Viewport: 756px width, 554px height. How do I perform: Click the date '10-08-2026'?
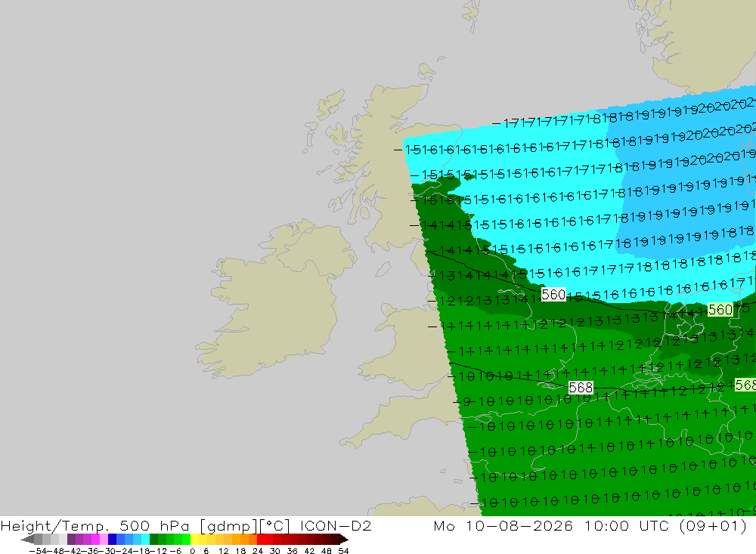(519, 525)
